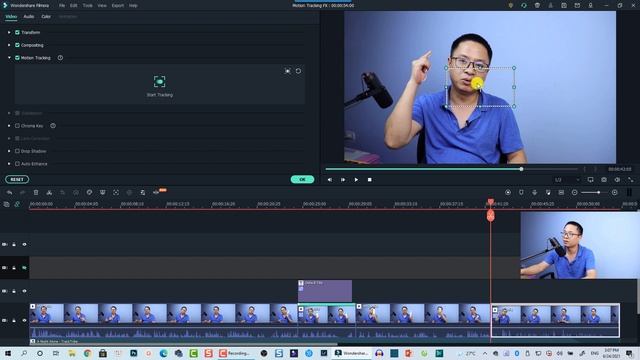Screen dimensions: 640x360
Task: Toggle eye visibility on the bottom video track
Action: (24, 320)
